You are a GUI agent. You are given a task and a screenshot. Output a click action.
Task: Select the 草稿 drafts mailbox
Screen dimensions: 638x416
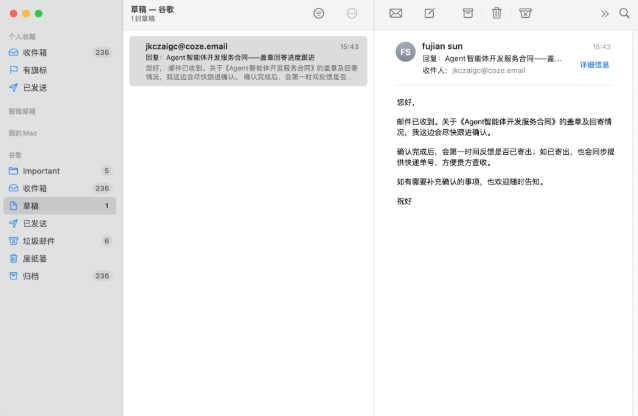tap(60, 206)
